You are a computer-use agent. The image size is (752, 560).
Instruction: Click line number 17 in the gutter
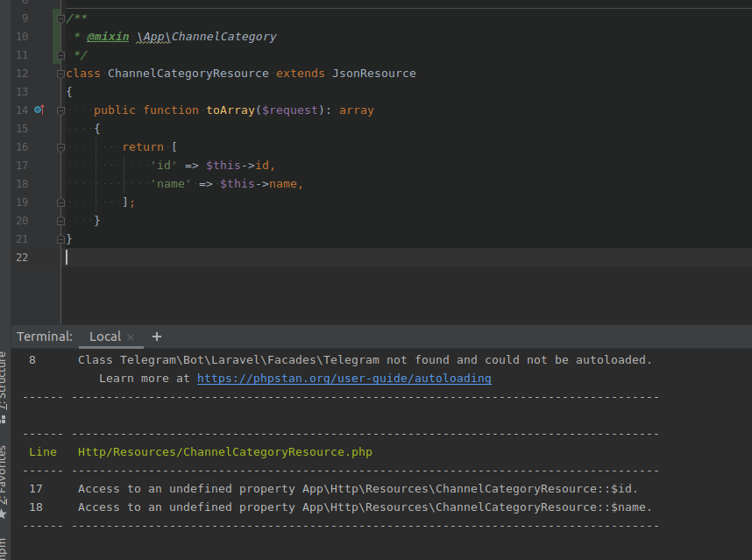(x=22, y=166)
